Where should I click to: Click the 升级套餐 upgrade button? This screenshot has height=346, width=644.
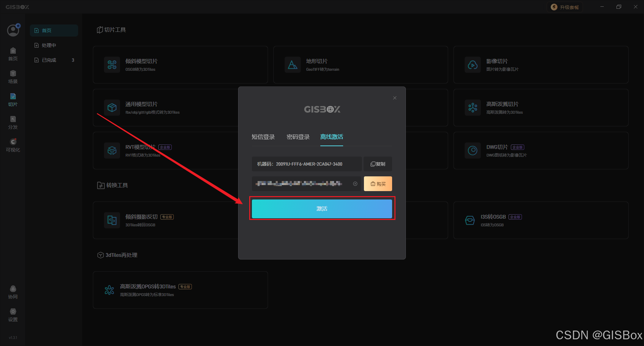click(565, 7)
